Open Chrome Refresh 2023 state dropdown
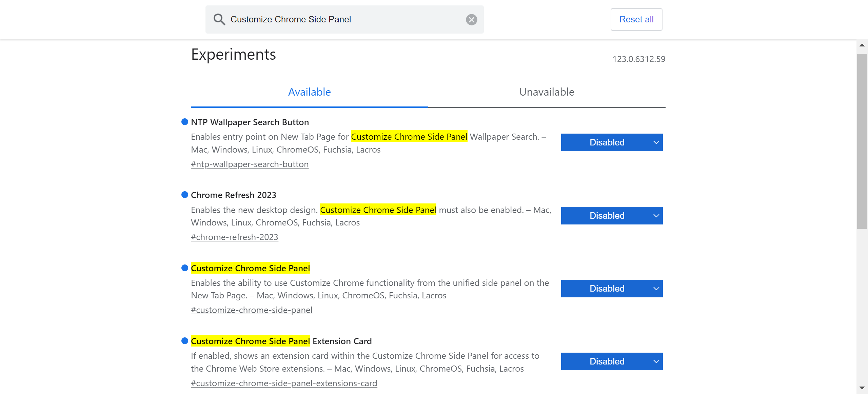868x394 pixels. pyautogui.click(x=611, y=216)
